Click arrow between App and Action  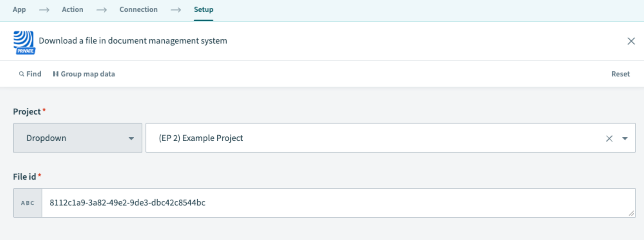pyautogui.click(x=44, y=10)
